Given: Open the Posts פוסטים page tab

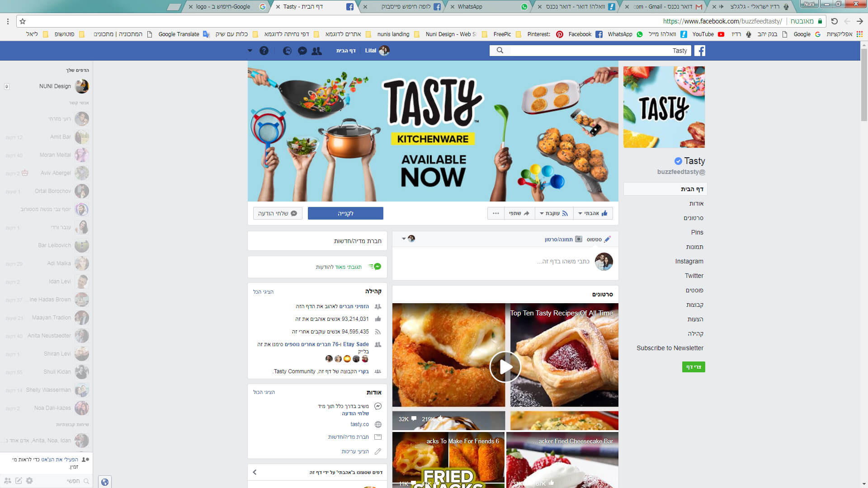Looking at the screenshot, I should 694,290.
